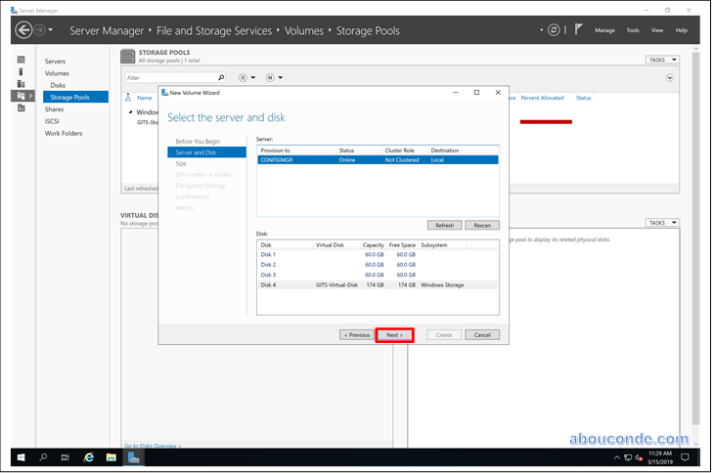Open the Physical Disks TASKS dropdown

tap(661, 223)
